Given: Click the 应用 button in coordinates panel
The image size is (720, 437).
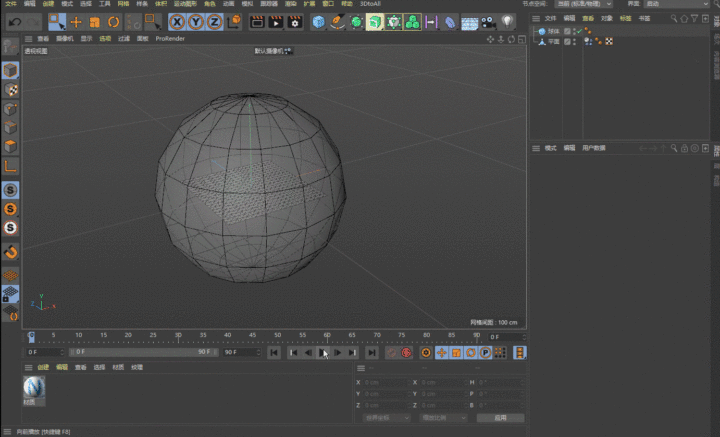Looking at the screenshot, I should pyautogui.click(x=500, y=418).
